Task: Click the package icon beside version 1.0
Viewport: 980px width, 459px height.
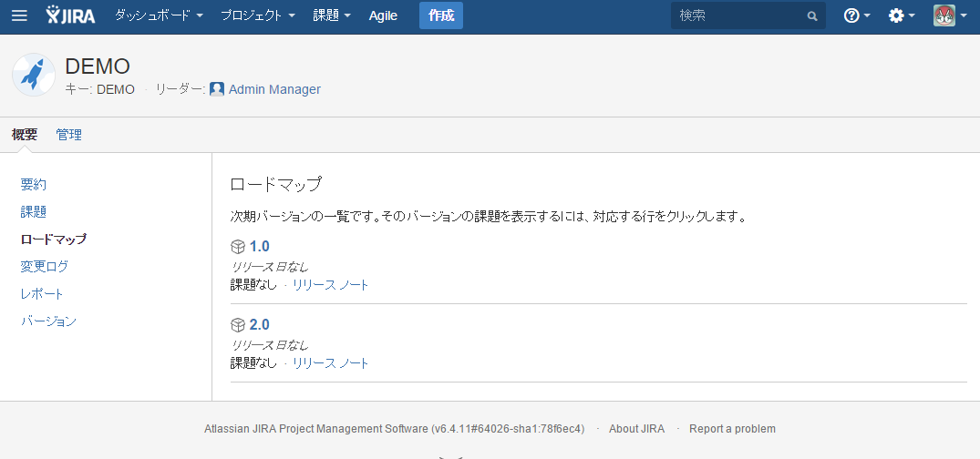Action: click(x=238, y=247)
